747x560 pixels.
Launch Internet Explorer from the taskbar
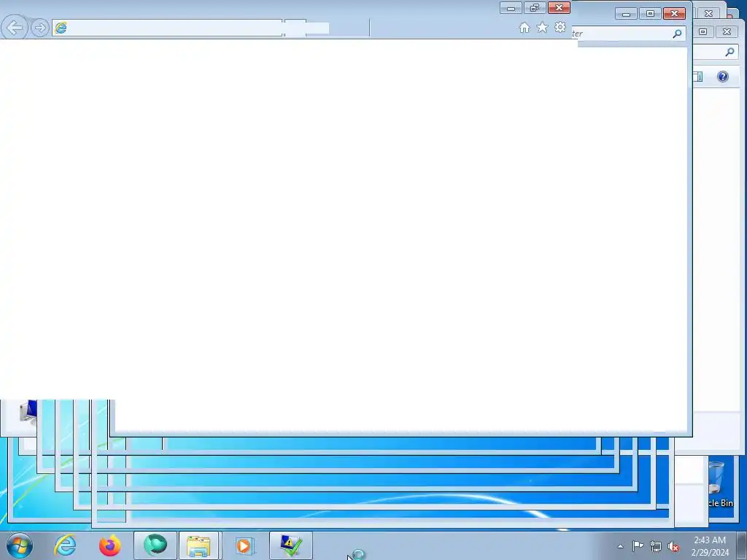[x=65, y=545]
